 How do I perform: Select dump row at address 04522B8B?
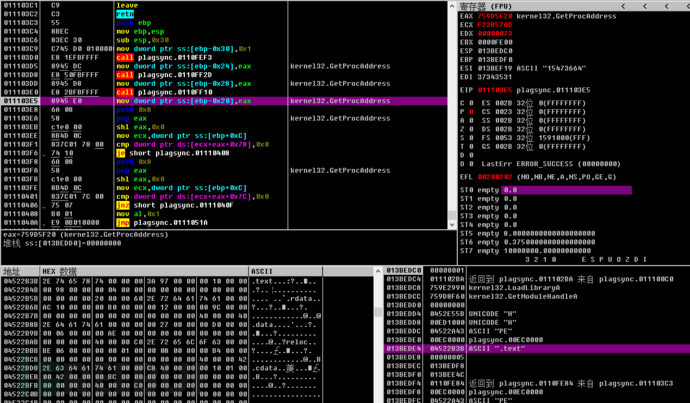click(162, 325)
